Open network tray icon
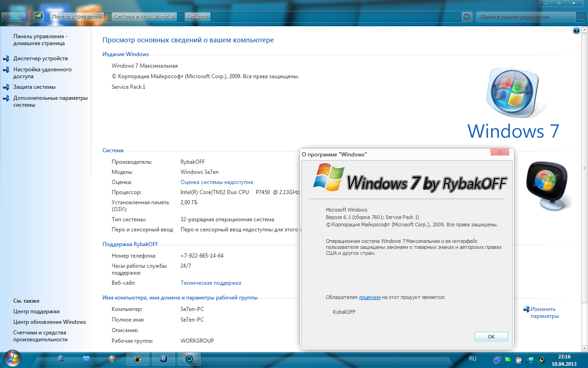 point(530,360)
